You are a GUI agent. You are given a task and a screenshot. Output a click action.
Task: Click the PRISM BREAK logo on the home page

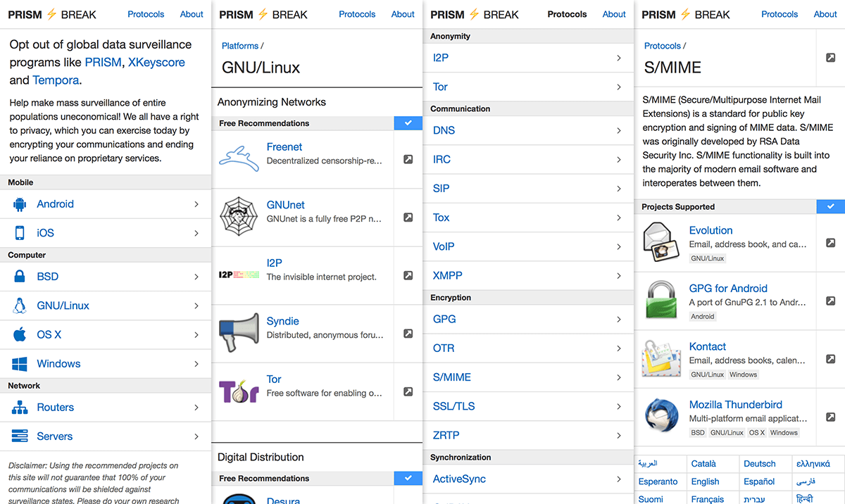[x=52, y=14]
